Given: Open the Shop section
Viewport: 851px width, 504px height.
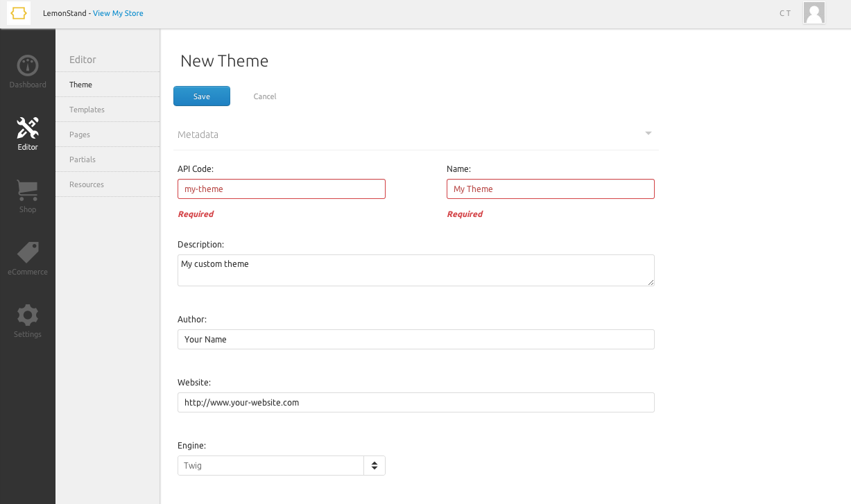Looking at the screenshot, I should coord(27,194).
